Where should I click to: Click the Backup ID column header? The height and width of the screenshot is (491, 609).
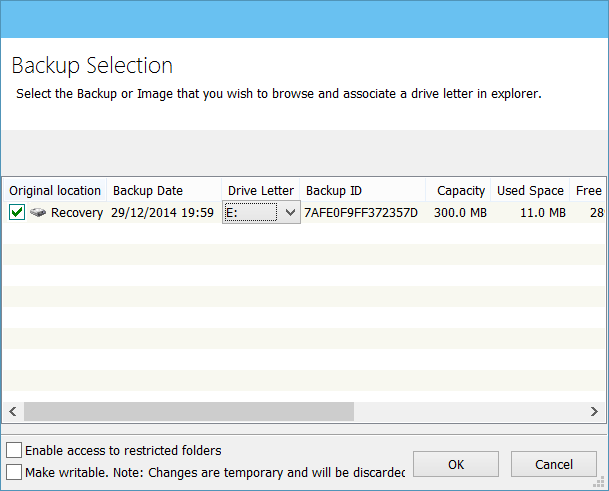coord(334,191)
